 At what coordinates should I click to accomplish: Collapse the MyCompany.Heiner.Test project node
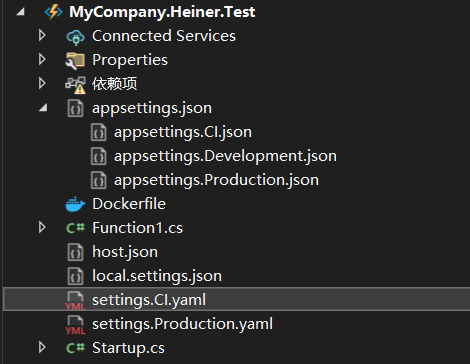click(x=20, y=12)
